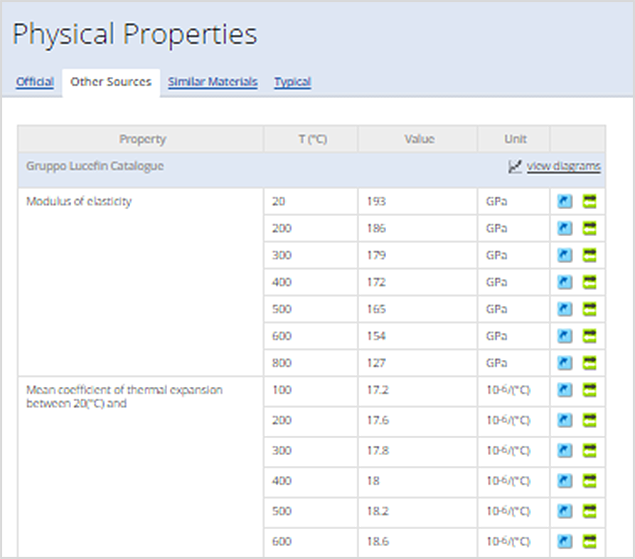635x559 pixels.
Task: Click blue arrow icon in 154 GPa row
Action: click(565, 336)
